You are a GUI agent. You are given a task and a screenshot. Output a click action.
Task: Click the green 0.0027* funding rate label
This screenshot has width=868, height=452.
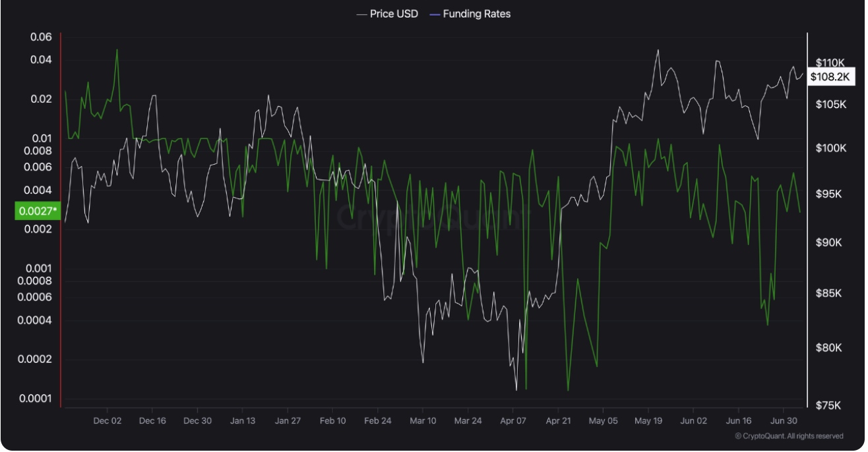coord(37,211)
